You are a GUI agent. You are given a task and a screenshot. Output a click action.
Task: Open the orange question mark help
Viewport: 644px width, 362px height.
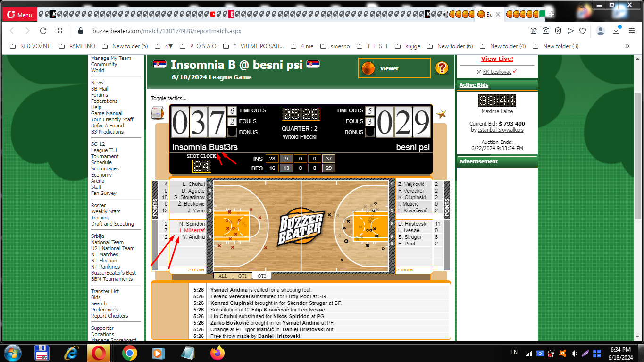[442, 68]
